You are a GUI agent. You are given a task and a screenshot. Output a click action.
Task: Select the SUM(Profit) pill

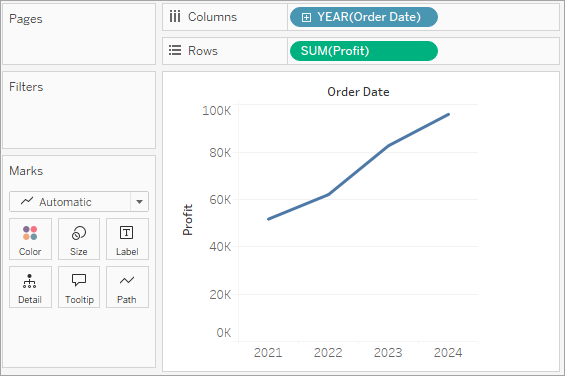364,51
